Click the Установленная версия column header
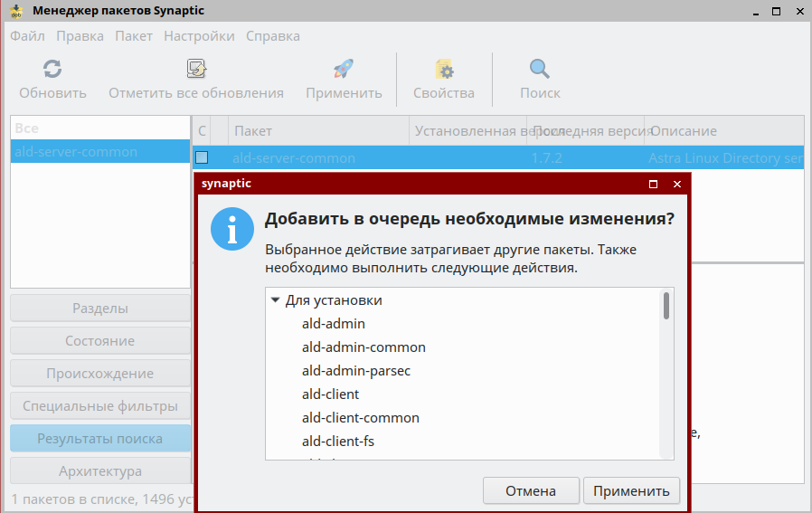The height and width of the screenshot is (513, 812). point(468,131)
